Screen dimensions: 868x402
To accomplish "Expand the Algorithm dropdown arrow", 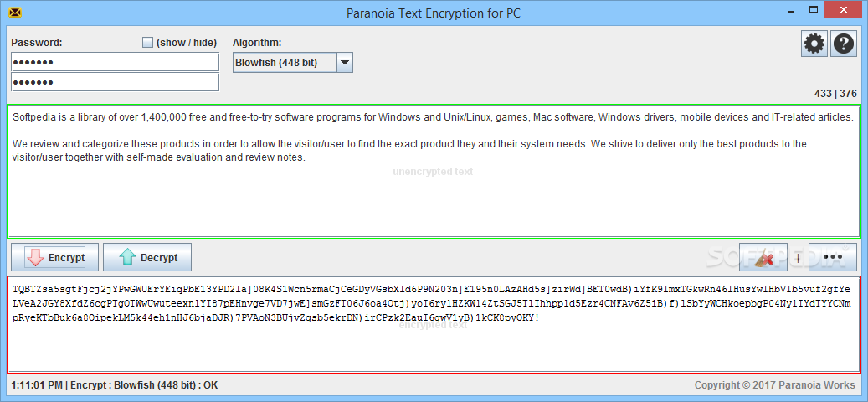I will 344,63.
